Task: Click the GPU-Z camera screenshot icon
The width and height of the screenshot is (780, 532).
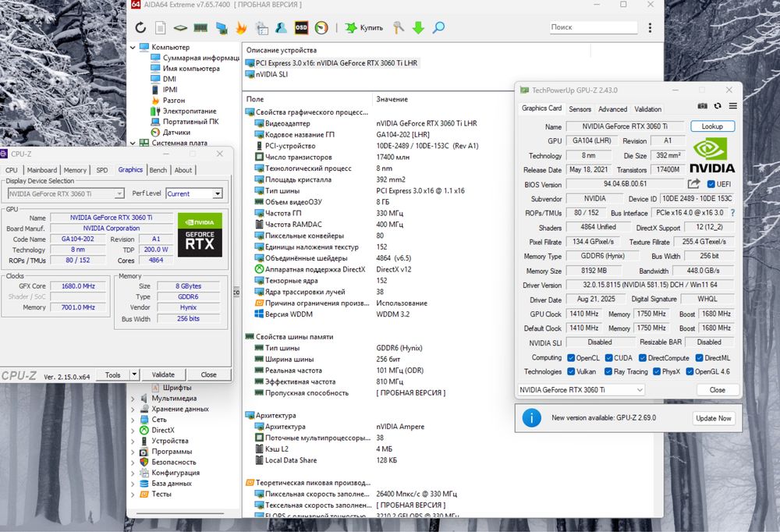Action: click(x=703, y=106)
